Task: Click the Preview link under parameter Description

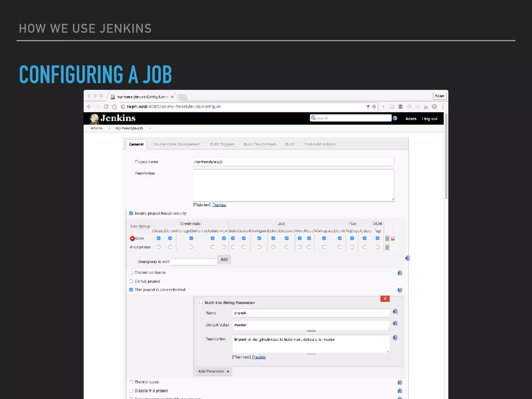Action: (259, 357)
